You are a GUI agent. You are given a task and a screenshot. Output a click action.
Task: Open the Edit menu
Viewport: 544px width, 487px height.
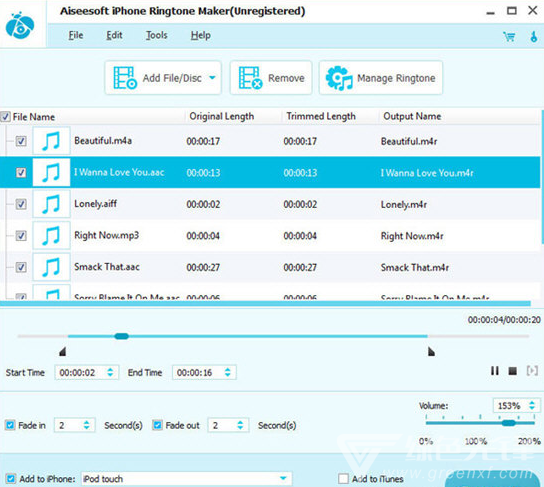[x=114, y=35]
